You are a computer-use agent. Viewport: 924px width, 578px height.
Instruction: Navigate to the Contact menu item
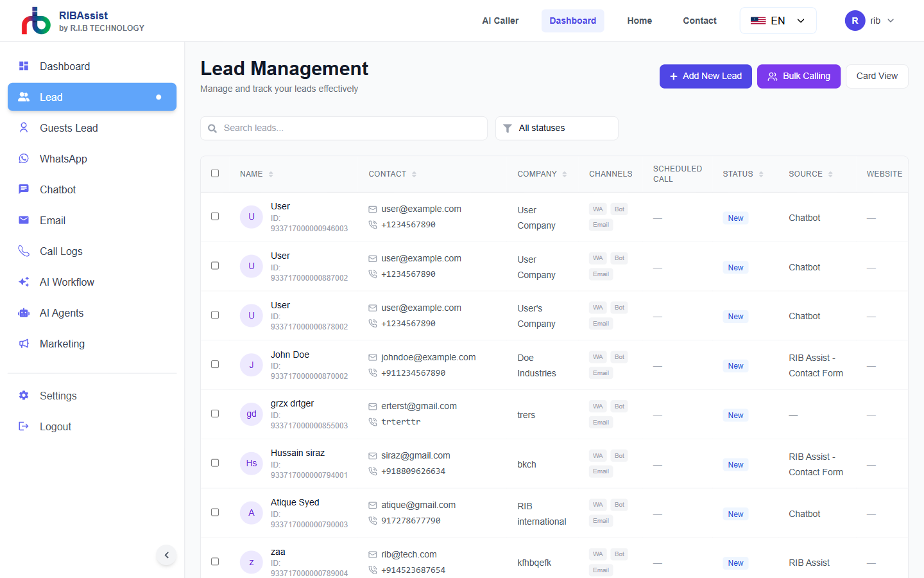pos(699,20)
